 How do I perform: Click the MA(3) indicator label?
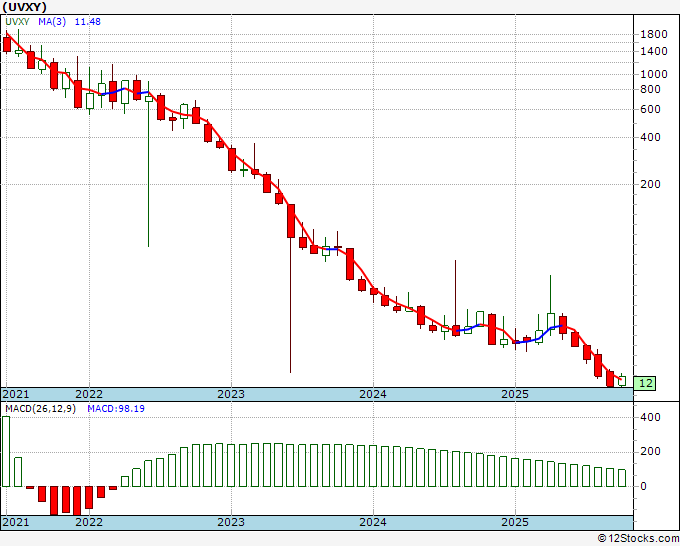coord(52,22)
